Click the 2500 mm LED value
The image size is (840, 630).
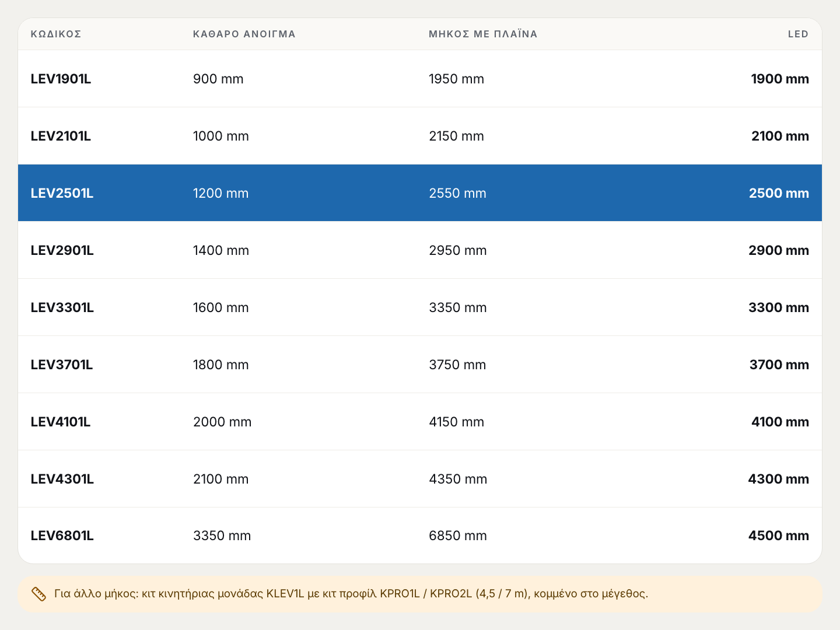(779, 193)
